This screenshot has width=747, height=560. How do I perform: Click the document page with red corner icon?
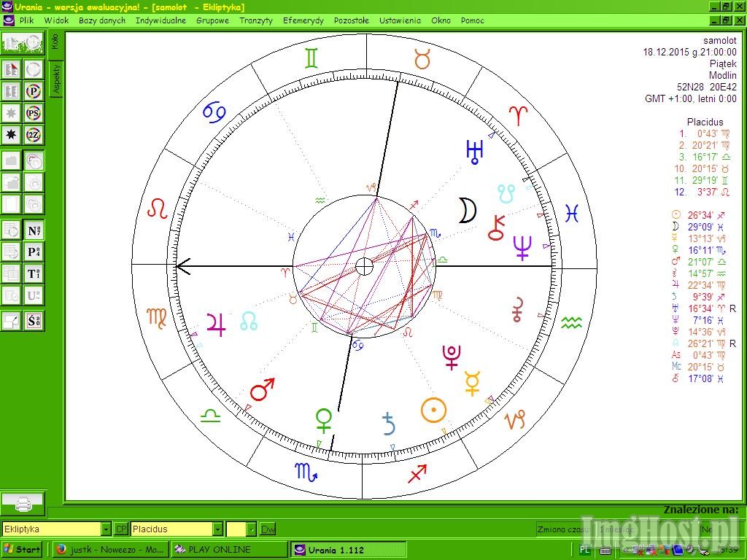[12, 69]
